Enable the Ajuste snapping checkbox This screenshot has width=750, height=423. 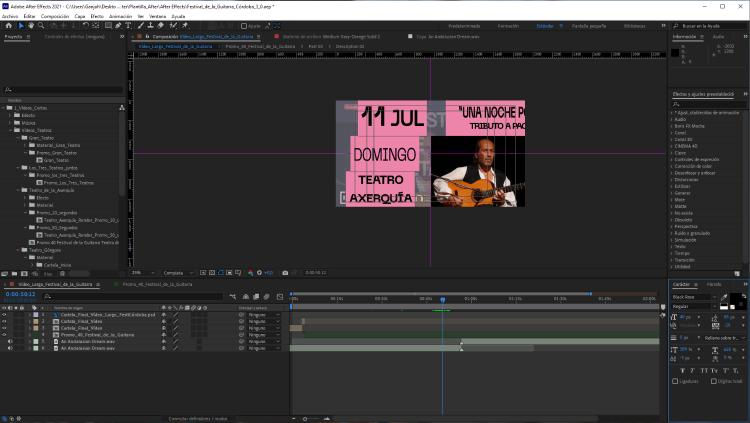[x=244, y=26]
